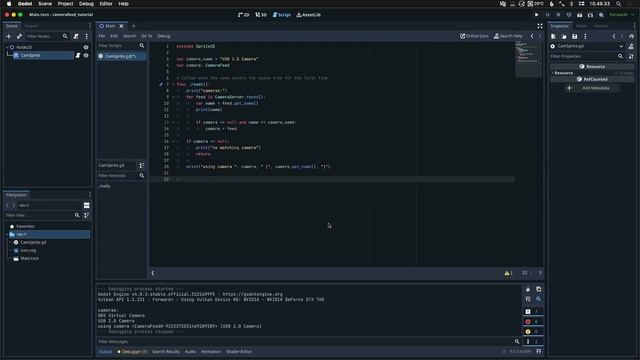Save the edited resource in Inspector
Image resolution: width=640 pixels, height=360 pixels.
point(575,36)
